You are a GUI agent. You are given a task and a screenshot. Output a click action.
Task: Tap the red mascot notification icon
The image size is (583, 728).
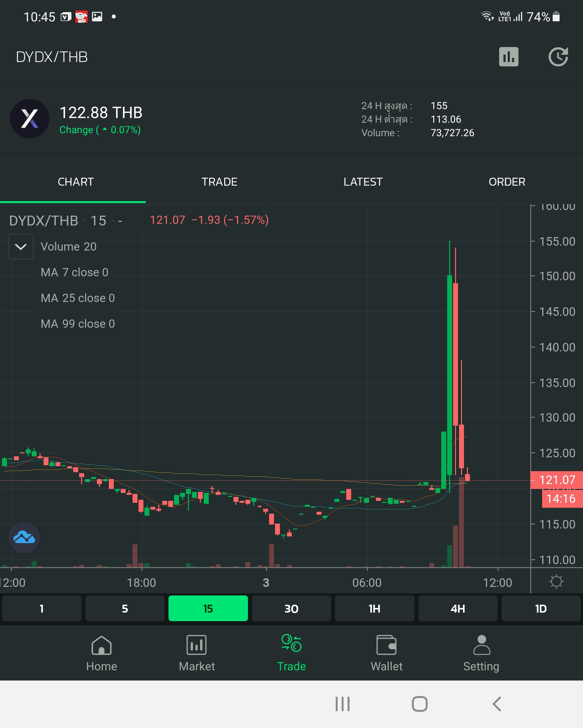pos(81,16)
